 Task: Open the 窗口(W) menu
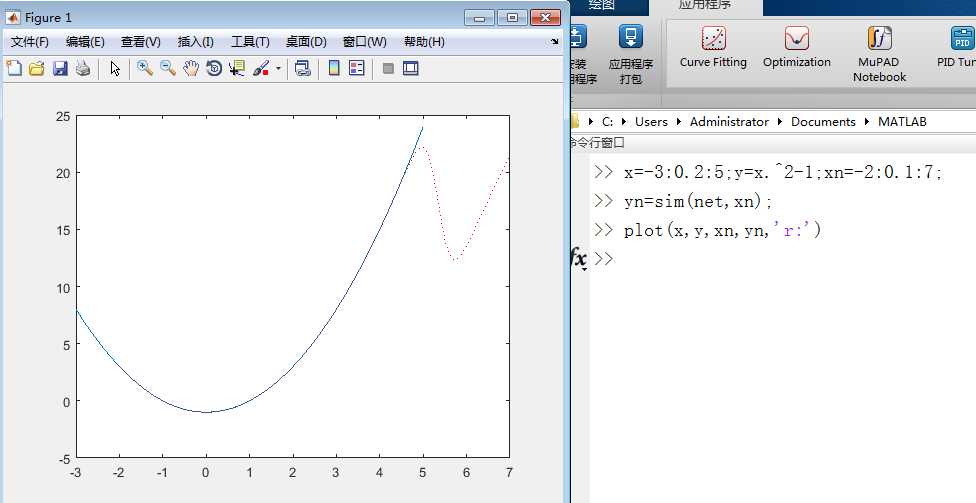tap(365, 42)
